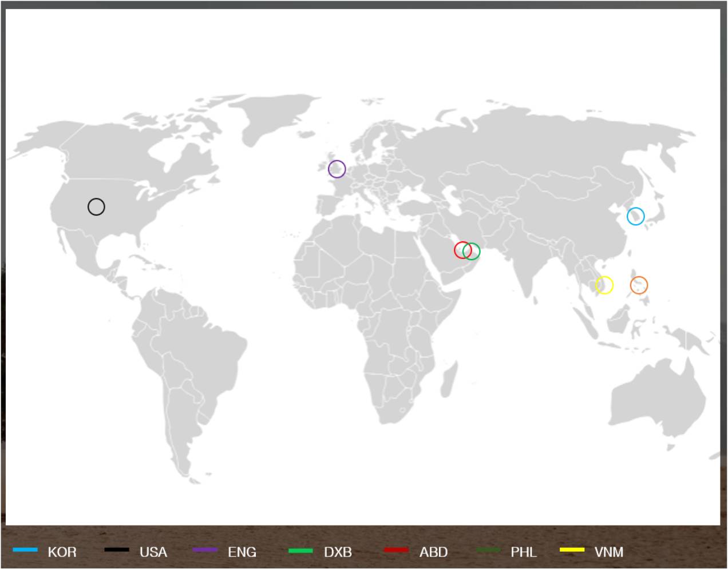Viewport: 728px width, 569px height.
Task: Click the KOR legend text label
Action: pyautogui.click(x=62, y=552)
